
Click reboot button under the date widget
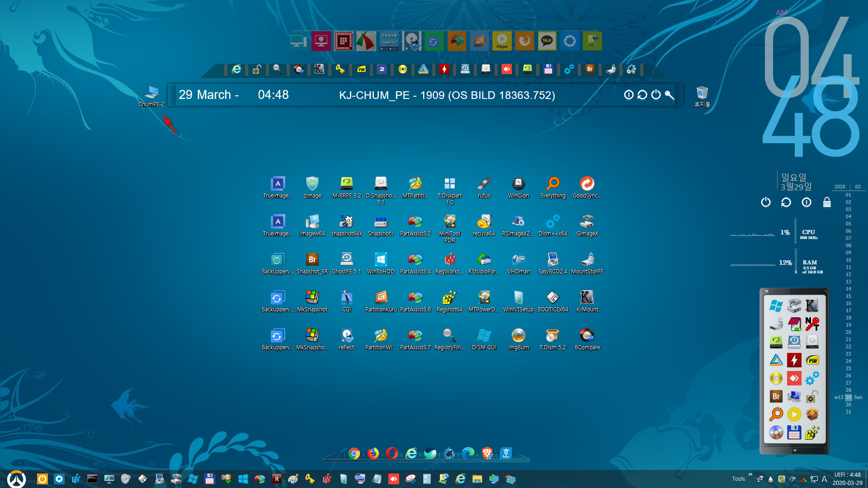[x=786, y=202]
